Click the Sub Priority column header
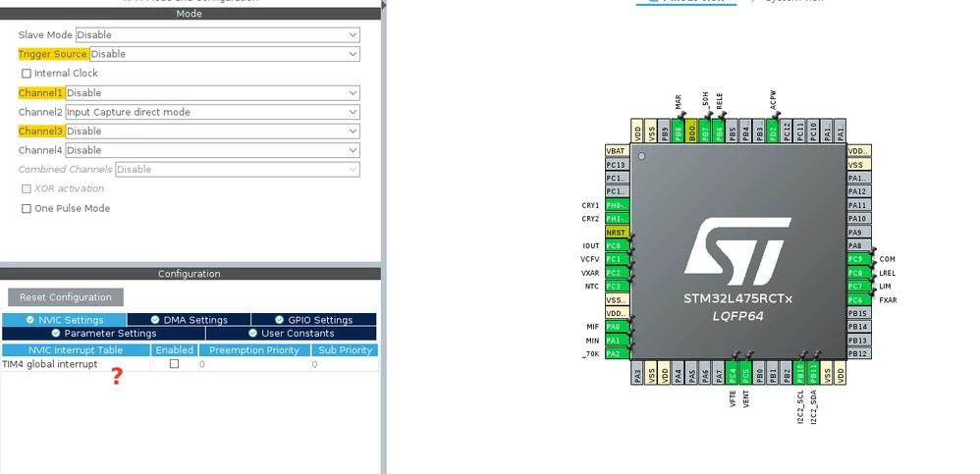Image resolution: width=980 pixels, height=474 pixels. click(x=345, y=350)
